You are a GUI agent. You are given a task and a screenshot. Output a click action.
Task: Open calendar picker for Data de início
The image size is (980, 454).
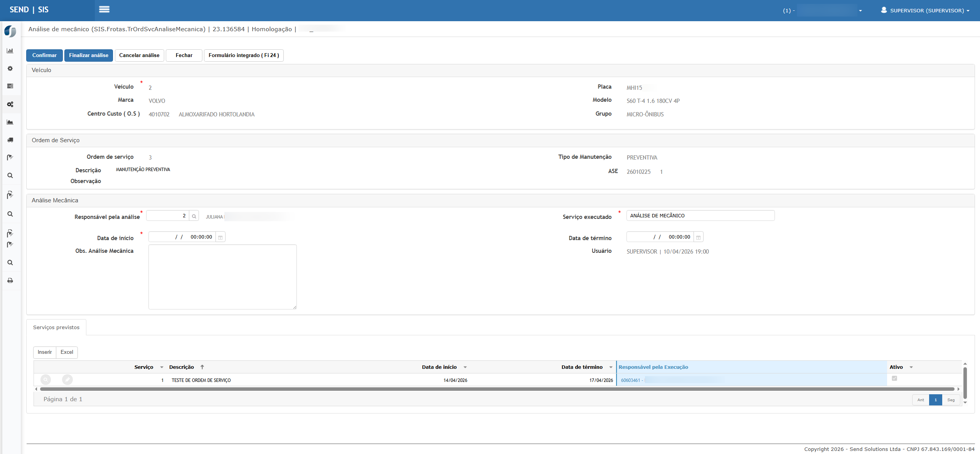click(x=220, y=237)
